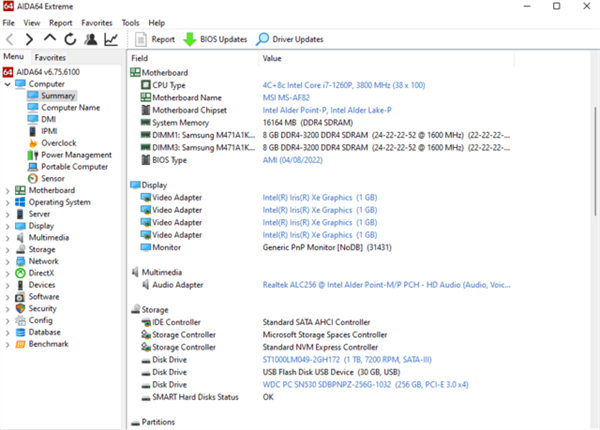Click the BIOS Updates green arrow button
Image resolution: width=600 pixels, height=430 pixels.
click(x=214, y=39)
